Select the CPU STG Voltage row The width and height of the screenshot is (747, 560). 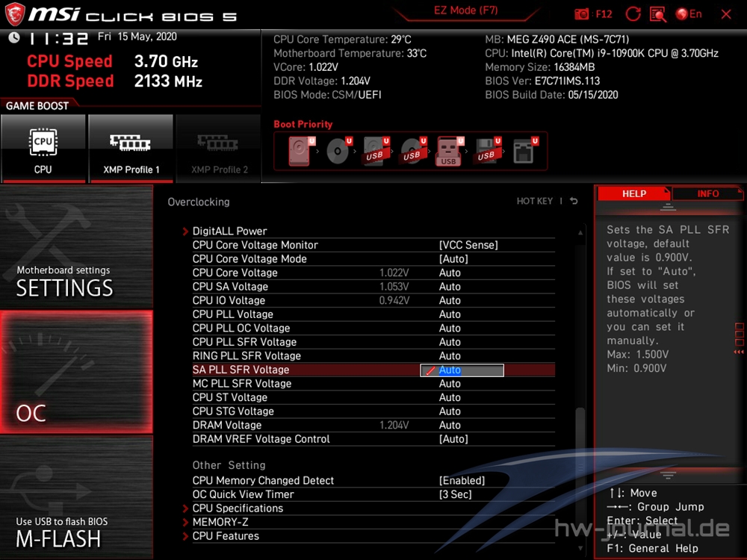coord(373,411)
